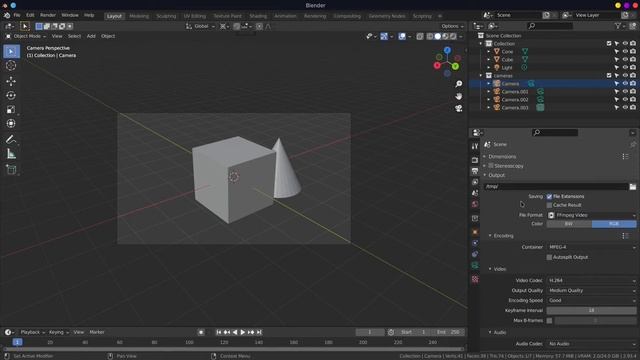Select the Cursor tool in the left toolbar
The height and width of the screenshot is (360, 640).
coord(11,66)
